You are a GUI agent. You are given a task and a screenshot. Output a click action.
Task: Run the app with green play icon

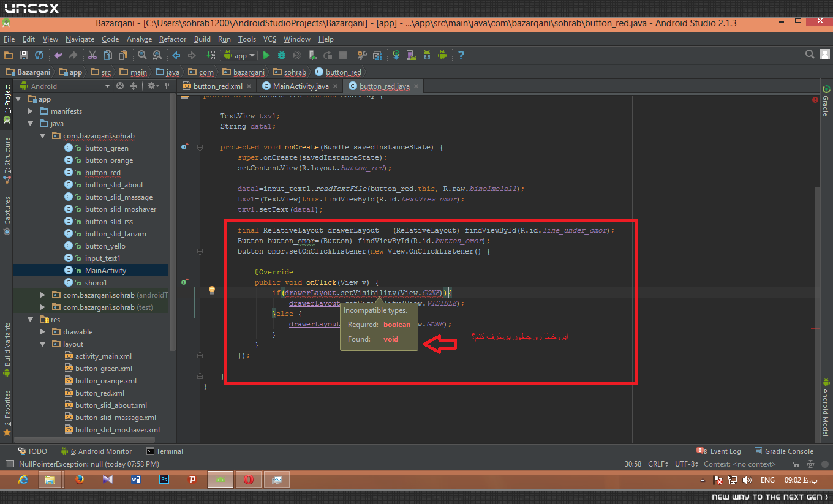[x=266, y=55]
